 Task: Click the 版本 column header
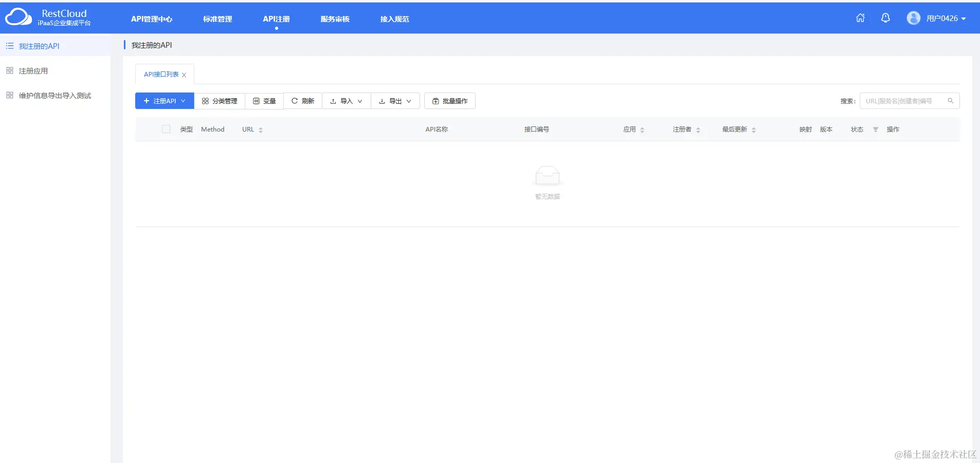coord(826,129)
